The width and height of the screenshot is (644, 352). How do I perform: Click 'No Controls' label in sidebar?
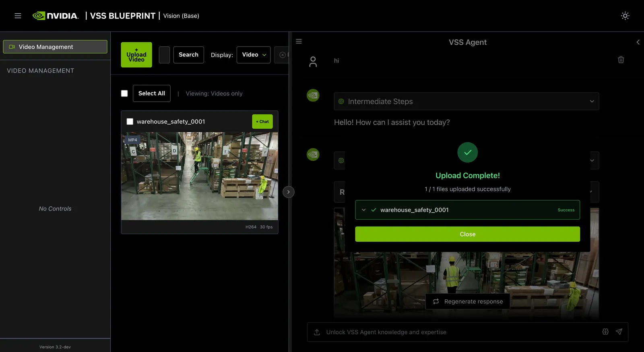click(x=55, y=208)
